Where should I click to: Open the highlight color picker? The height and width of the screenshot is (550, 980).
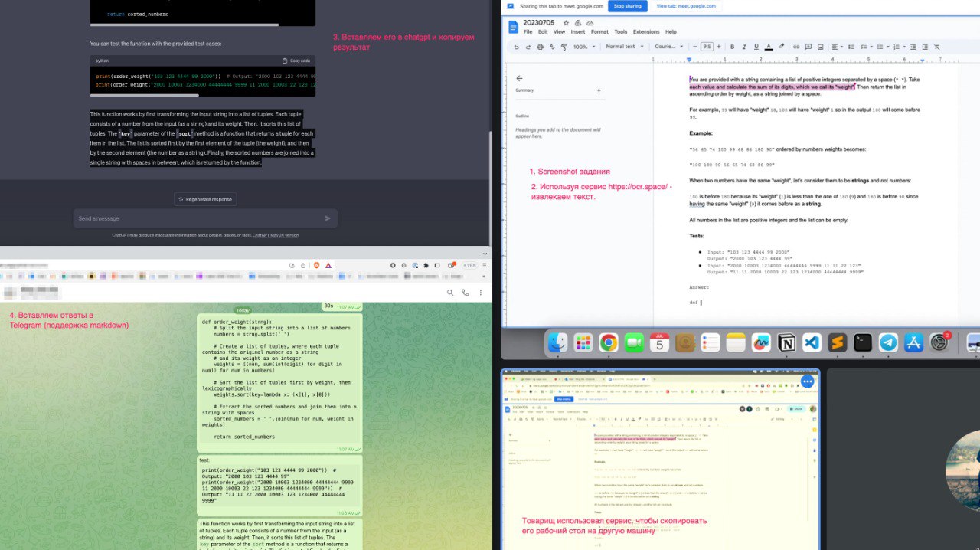[x=782, y=47]
